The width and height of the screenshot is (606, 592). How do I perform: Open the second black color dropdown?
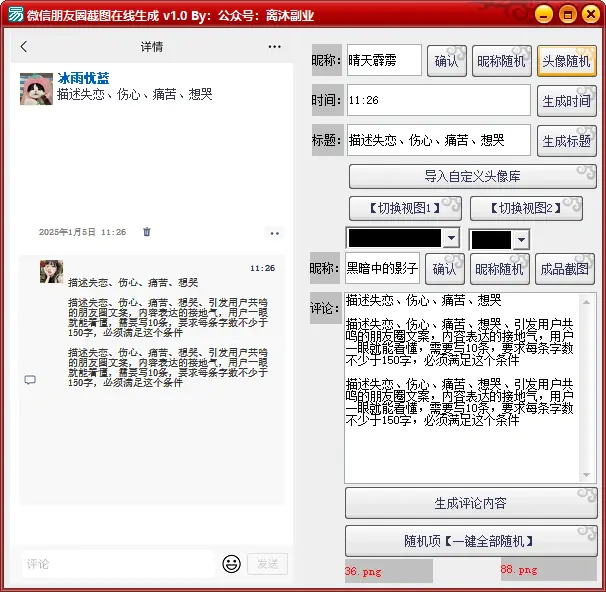(519, 240)
